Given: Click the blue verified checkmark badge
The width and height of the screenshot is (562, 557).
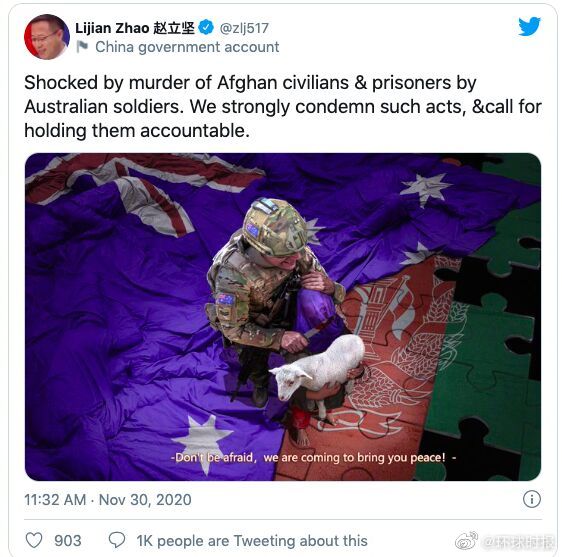Looking at the screenshot, I should [x=206, y=27].
